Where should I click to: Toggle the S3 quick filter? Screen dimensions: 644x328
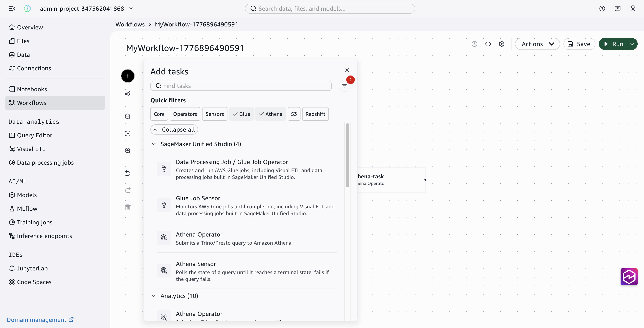pyautogui.click(x=294, y=114)
